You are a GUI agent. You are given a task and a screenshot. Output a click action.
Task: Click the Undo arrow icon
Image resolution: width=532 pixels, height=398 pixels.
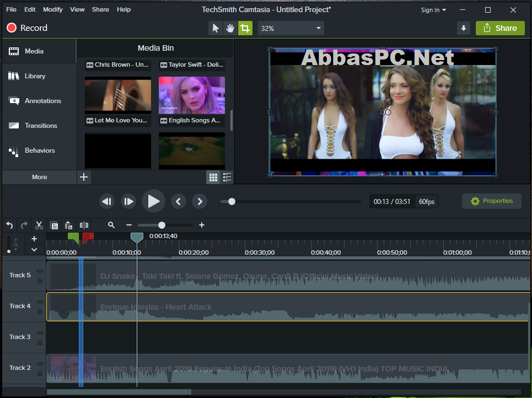(9, 225)
